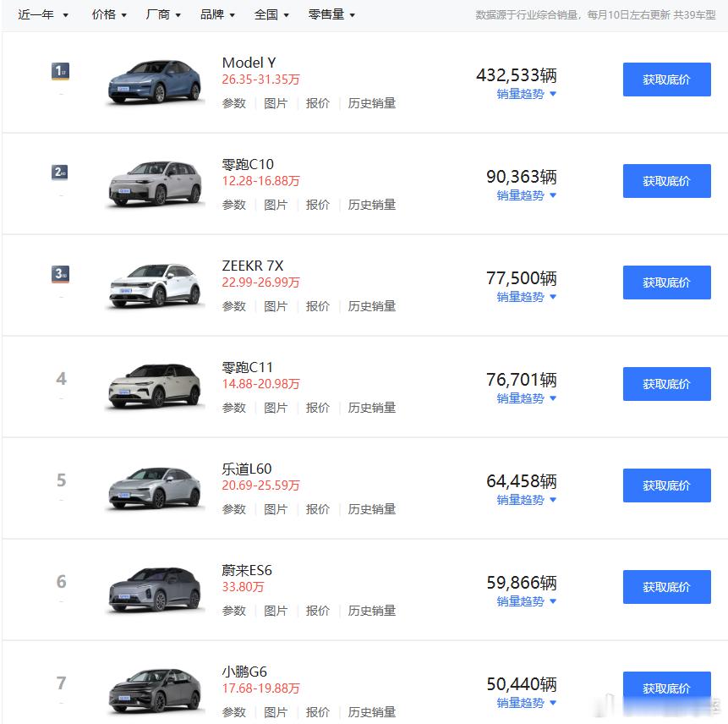Click the second-place rank badge icon
Image resolution: width=728 pixels, height=724 pixels.
pyautogui.click(x=60, y=173)
